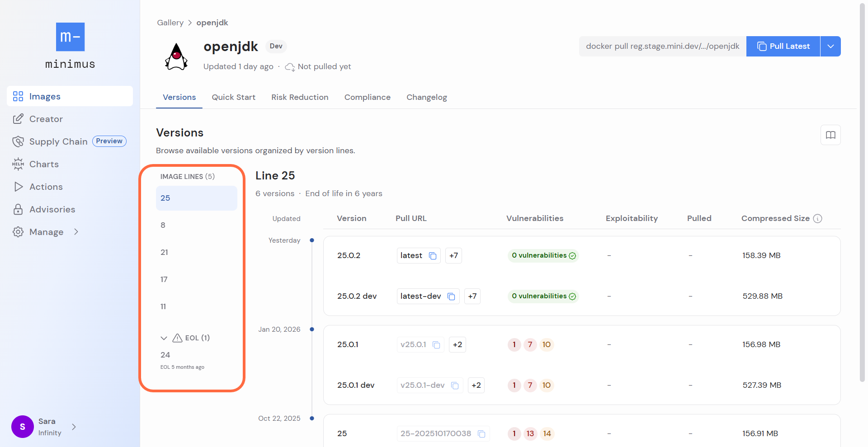The height and width of the screenshot is (447, 868).
Task: Copy the v25.0.1-dev pull URL
Action: (x=455, y=386)
